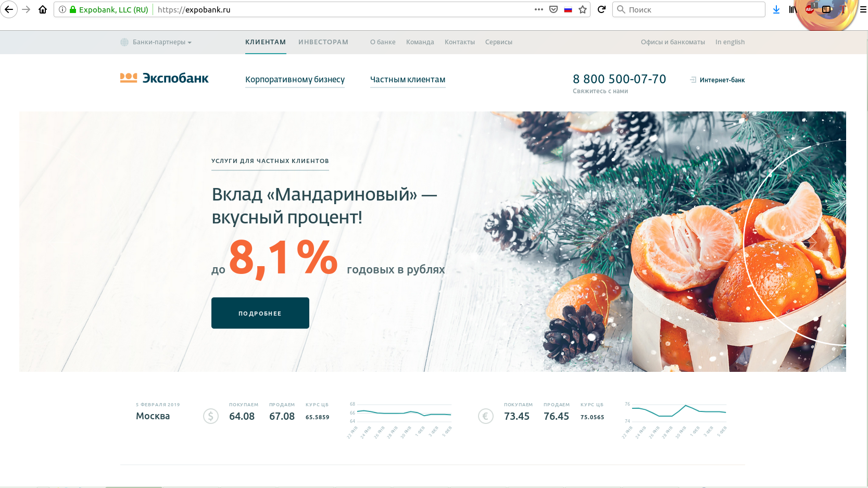Open the downloads arrow icon

[x=776, y=9]
